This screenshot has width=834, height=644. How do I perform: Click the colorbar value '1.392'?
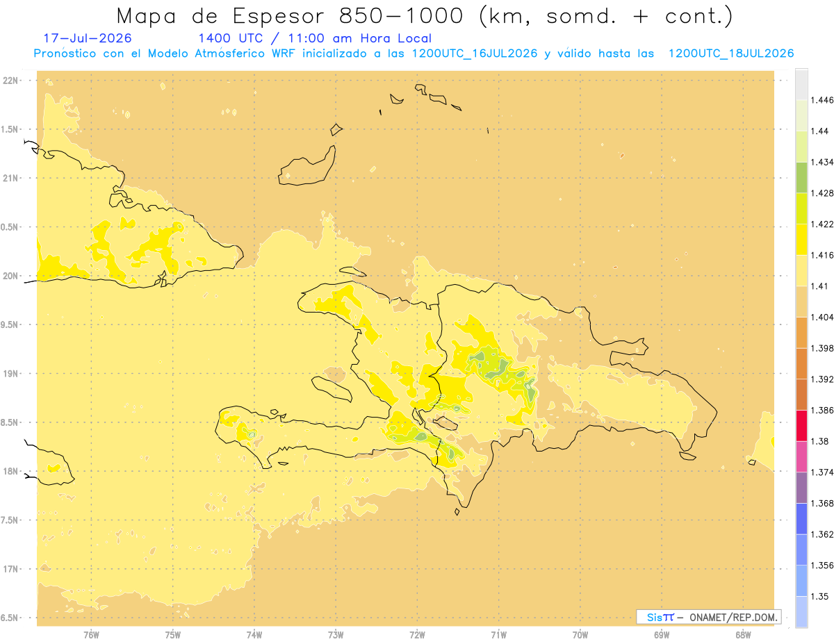821,379
